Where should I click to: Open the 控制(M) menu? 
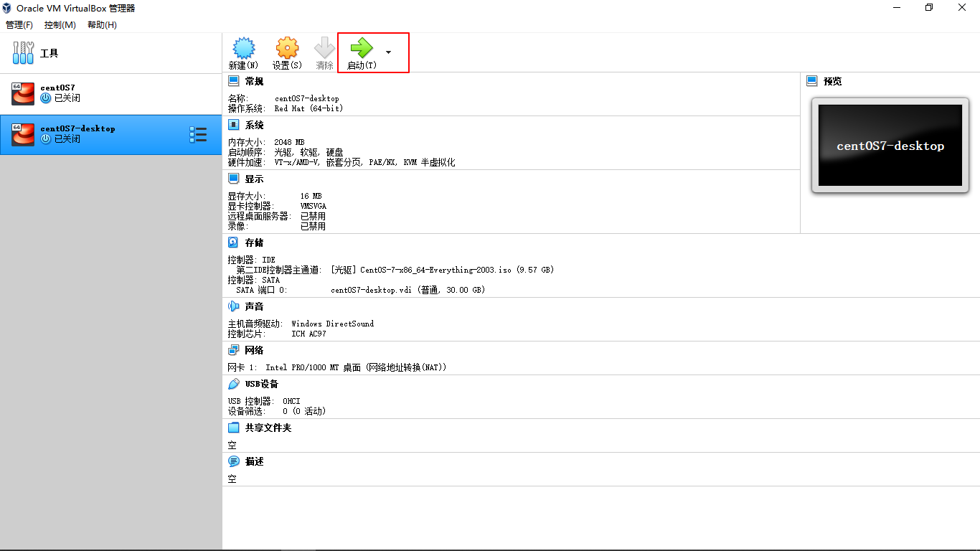click(x=60, y=25)
